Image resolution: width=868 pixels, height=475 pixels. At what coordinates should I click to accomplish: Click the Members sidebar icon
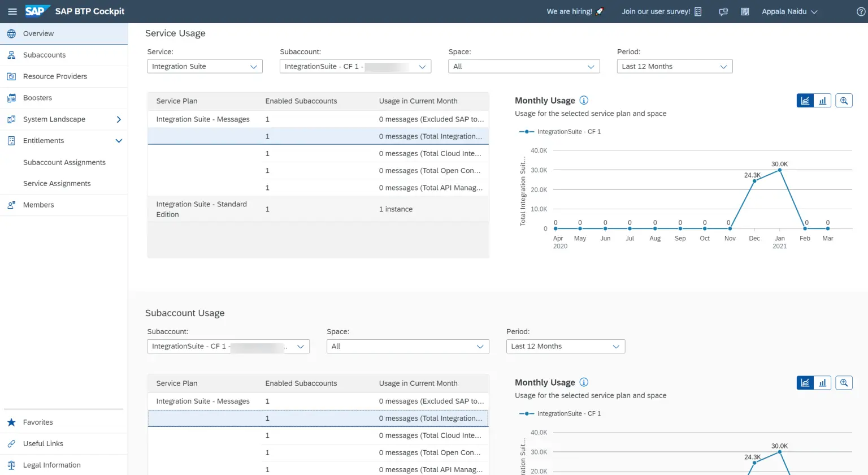tap(11, 205)
